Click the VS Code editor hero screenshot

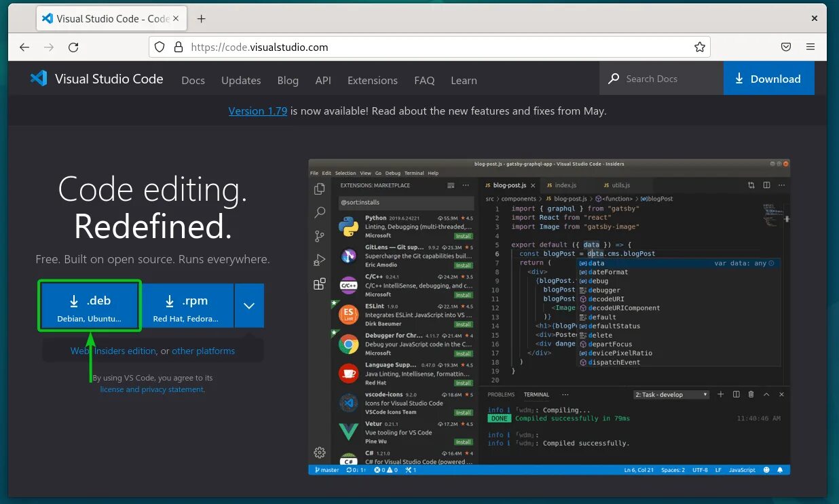(549, 317)
